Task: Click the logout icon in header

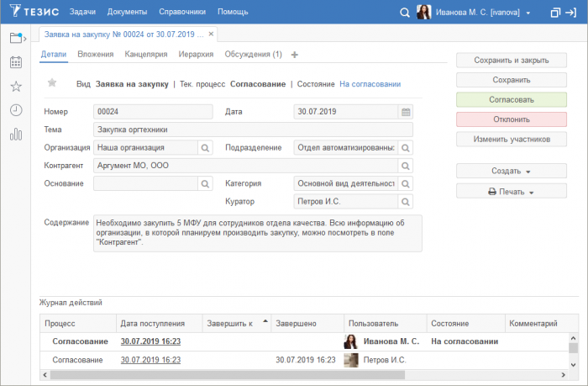Action: click(x=575, y=13)
